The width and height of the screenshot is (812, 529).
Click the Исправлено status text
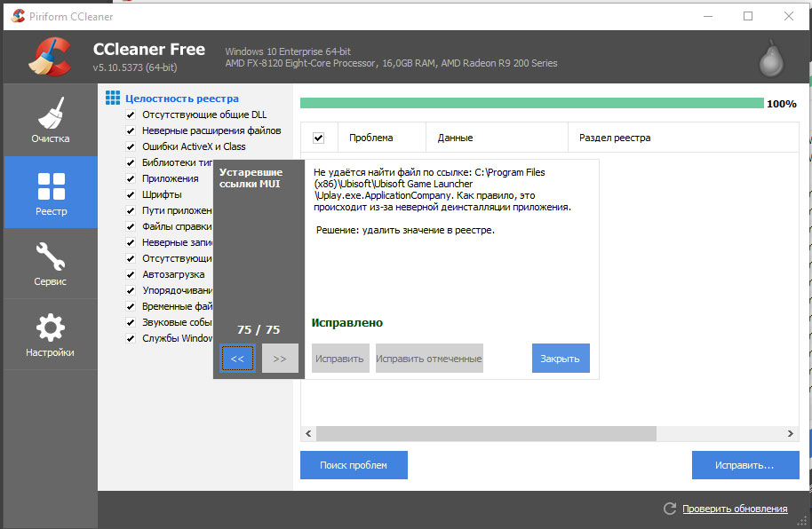(347, 322)
